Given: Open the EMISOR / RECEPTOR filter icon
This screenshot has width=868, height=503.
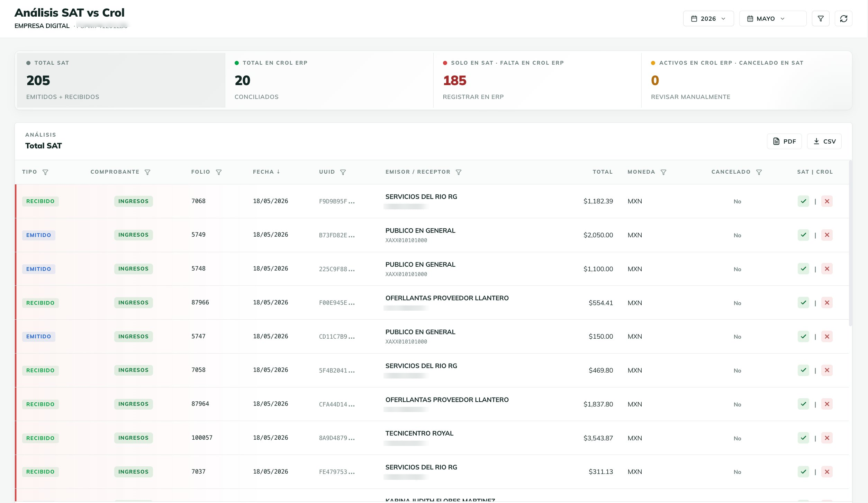Looking at the screenshot, I should pos(459,172).
